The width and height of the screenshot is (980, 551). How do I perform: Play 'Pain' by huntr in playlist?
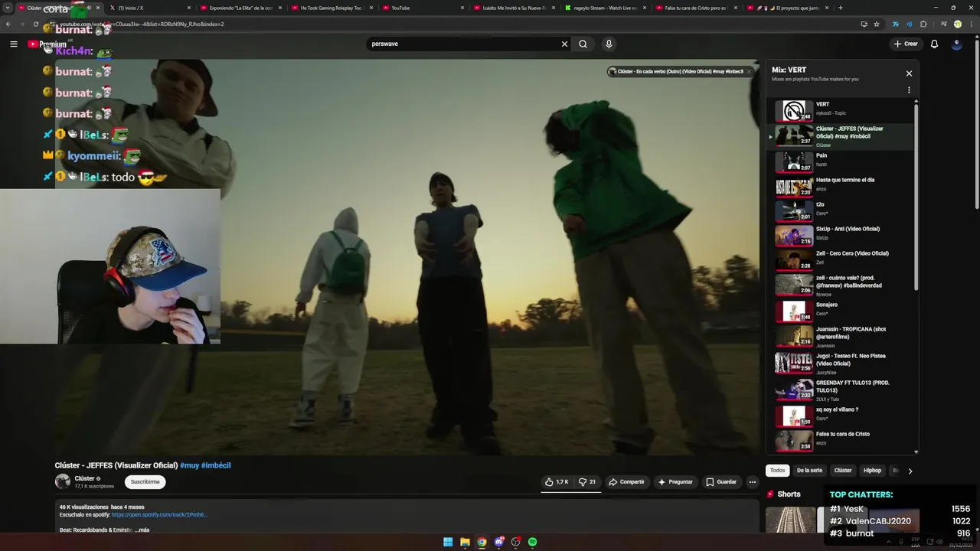click(840, 162)
